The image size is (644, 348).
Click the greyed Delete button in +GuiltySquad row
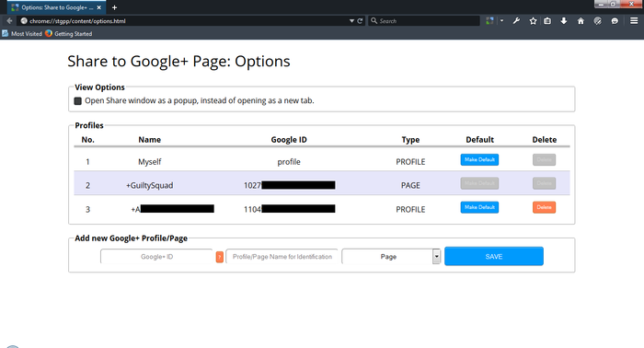coord(544,183)
